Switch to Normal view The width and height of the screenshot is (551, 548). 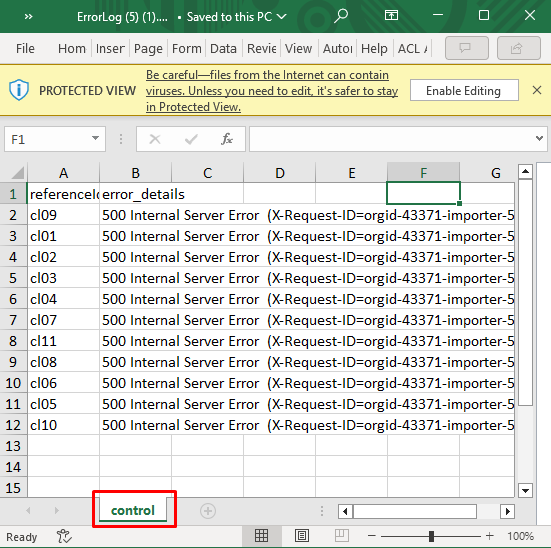261,536
